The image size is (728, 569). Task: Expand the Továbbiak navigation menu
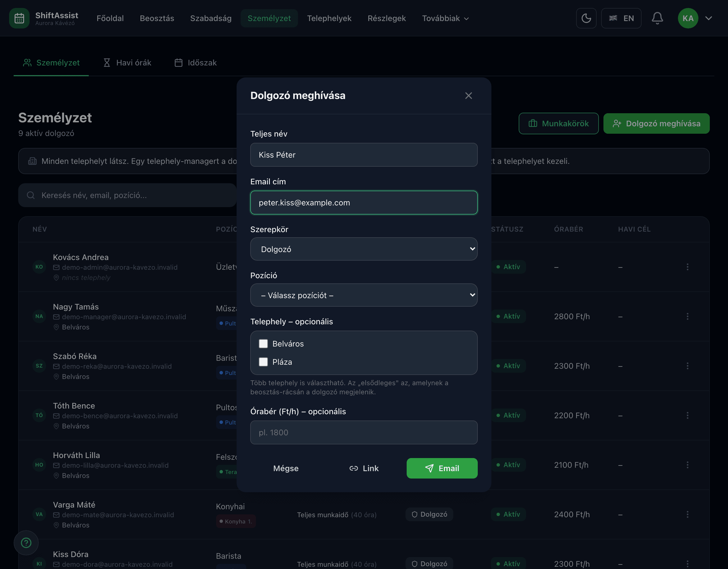click(x=445, y=18)
